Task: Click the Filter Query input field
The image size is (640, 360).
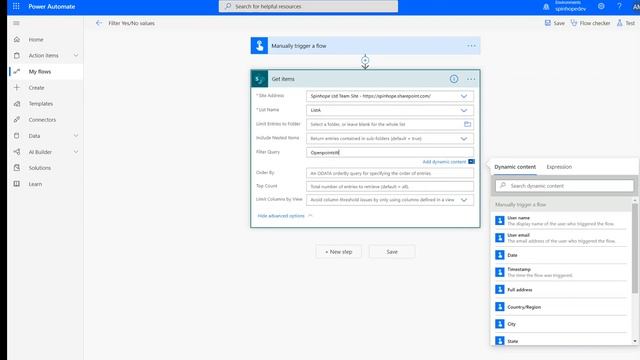Action: pos(390,152)
